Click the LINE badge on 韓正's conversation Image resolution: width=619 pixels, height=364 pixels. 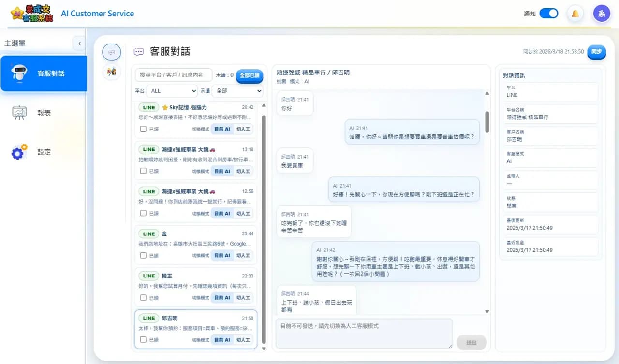click(148, 276)
